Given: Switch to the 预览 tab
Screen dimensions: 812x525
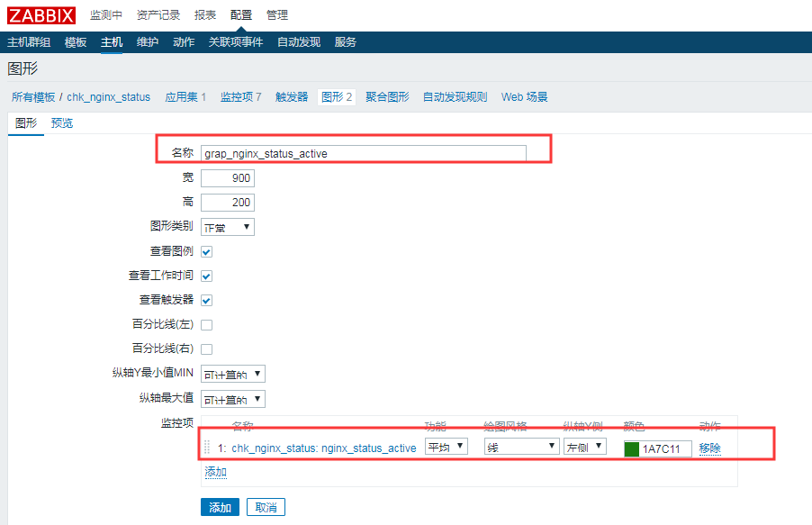Looking at the screenshot, I should [x=62, y=123].
